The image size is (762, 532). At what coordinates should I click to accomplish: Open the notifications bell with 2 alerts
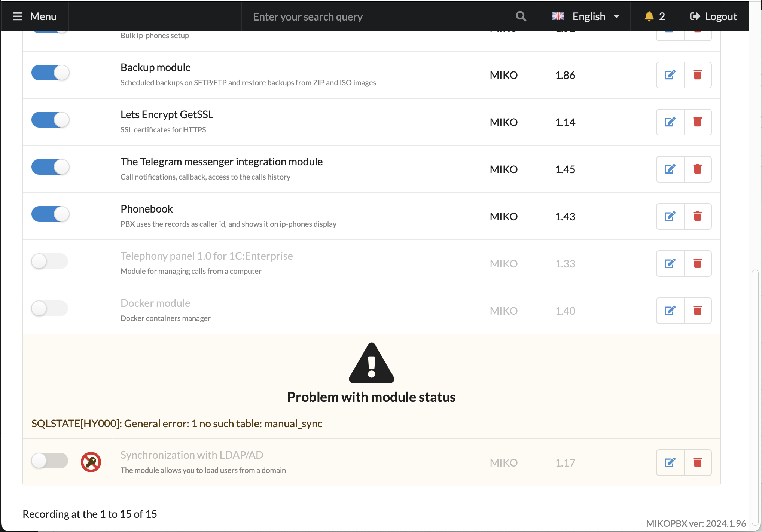(654, 16)
